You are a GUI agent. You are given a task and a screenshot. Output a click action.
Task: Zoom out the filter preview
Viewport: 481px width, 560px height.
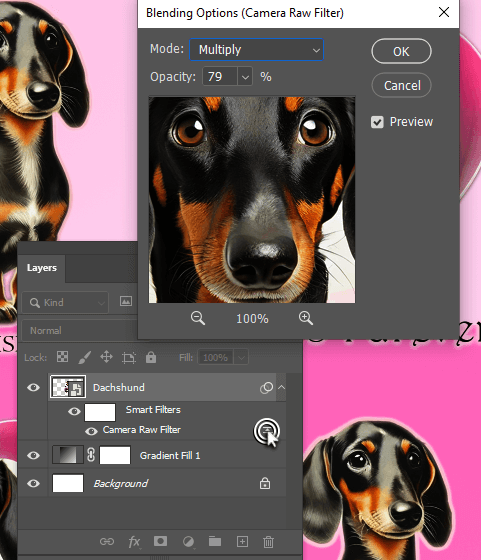coord(197,318)
